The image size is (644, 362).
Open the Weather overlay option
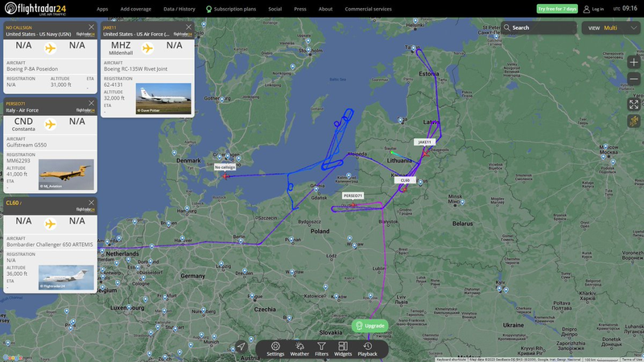299,349
